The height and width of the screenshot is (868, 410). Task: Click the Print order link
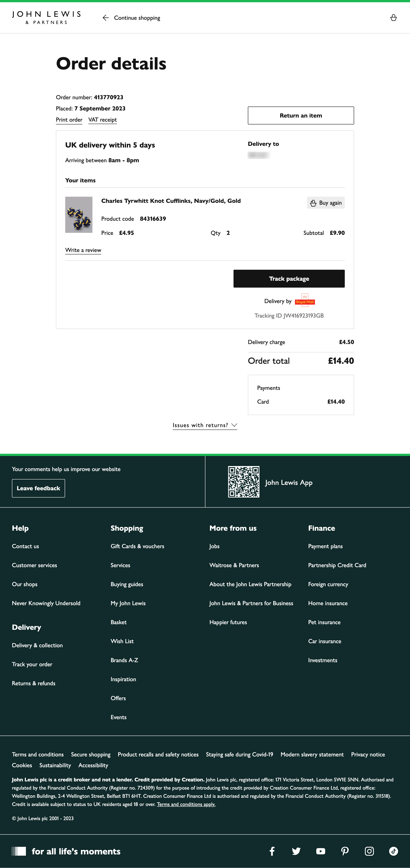(69, 120)
